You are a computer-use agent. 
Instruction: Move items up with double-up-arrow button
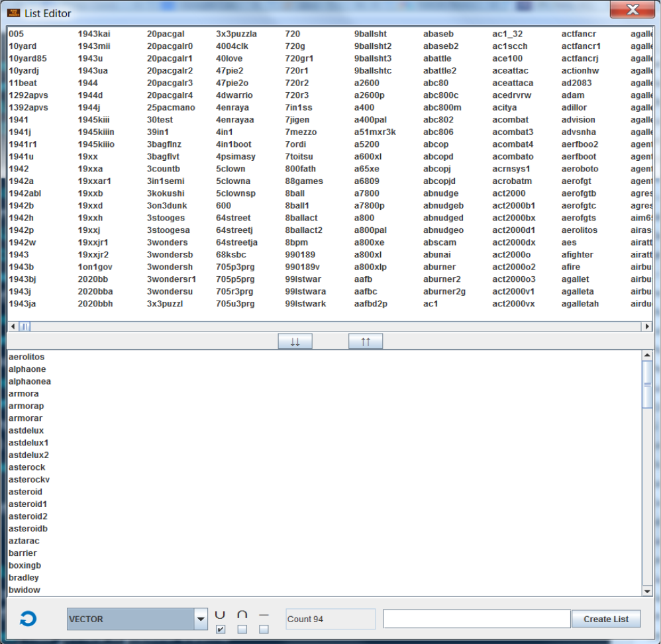366,342
